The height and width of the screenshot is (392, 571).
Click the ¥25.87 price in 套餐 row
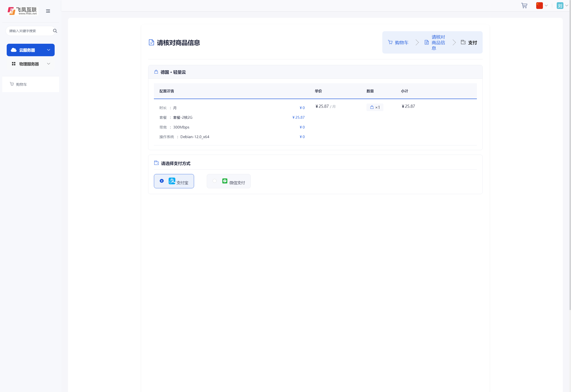click(298, 118)
